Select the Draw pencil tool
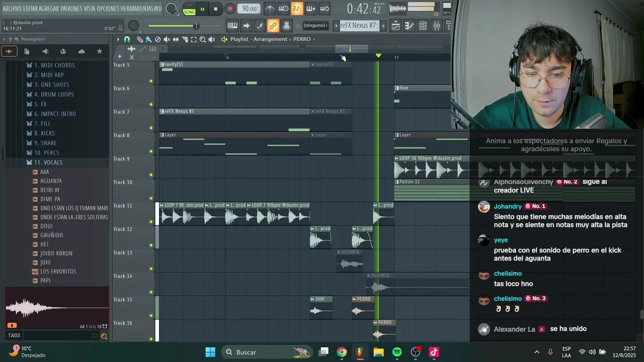 [139, 39]
